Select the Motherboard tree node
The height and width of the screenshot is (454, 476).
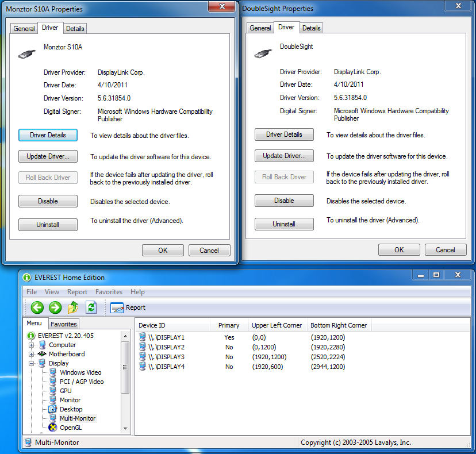(x=67, y=354)
